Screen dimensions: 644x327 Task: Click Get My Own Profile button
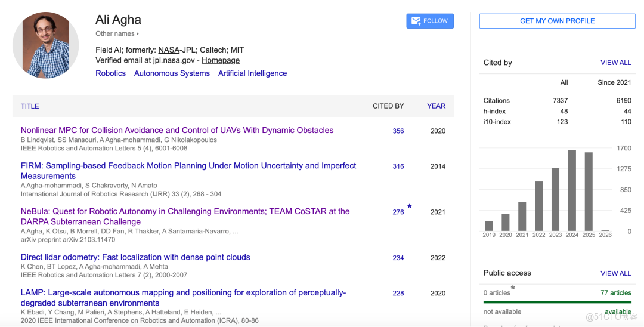557,21
